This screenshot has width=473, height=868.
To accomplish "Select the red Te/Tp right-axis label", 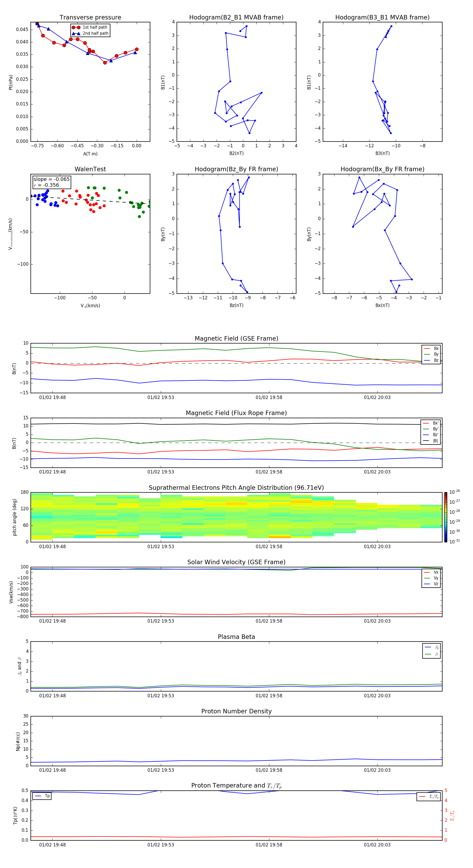I will pos(452,815).
